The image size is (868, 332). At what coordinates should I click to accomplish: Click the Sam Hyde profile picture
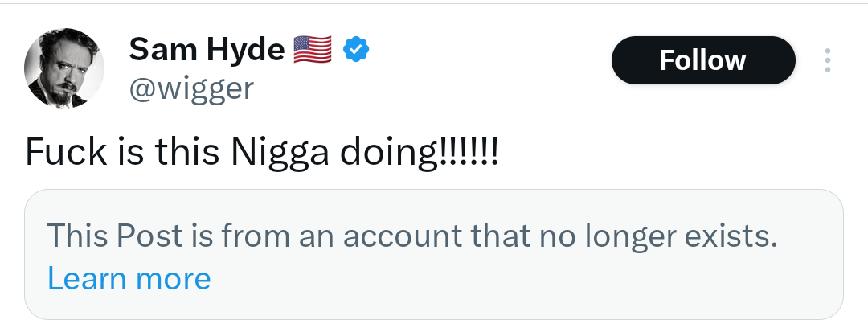[x=65, y=68]
